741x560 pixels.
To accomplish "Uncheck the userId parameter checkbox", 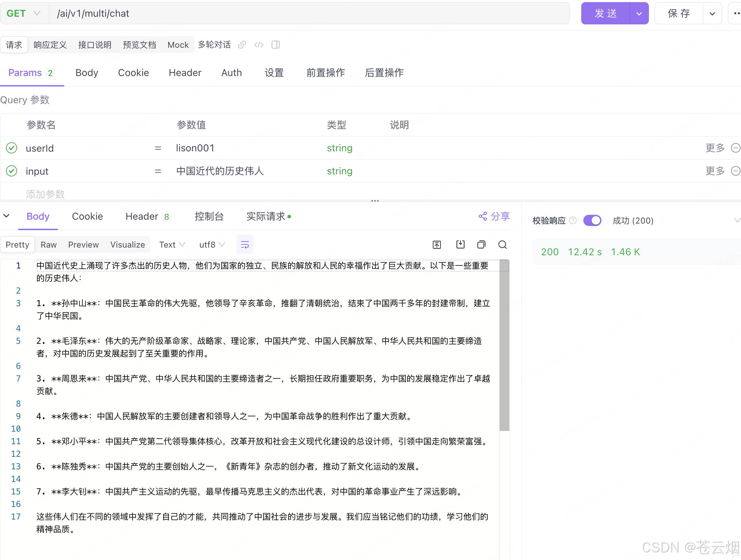I will (x=12, y=148).
